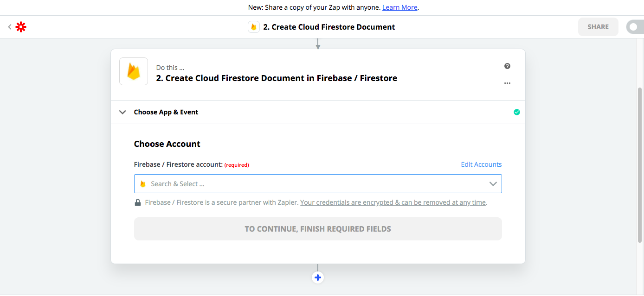Open the account dropdown arrow
Image resolution: width=644 pixels, height=296 pixels.
click(x=493, y=184)
